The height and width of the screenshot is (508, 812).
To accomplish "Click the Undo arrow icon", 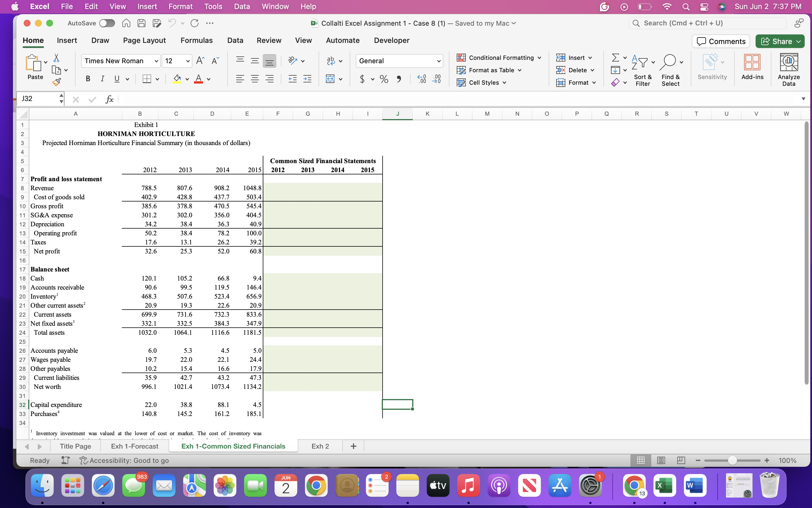I will 172,23.
